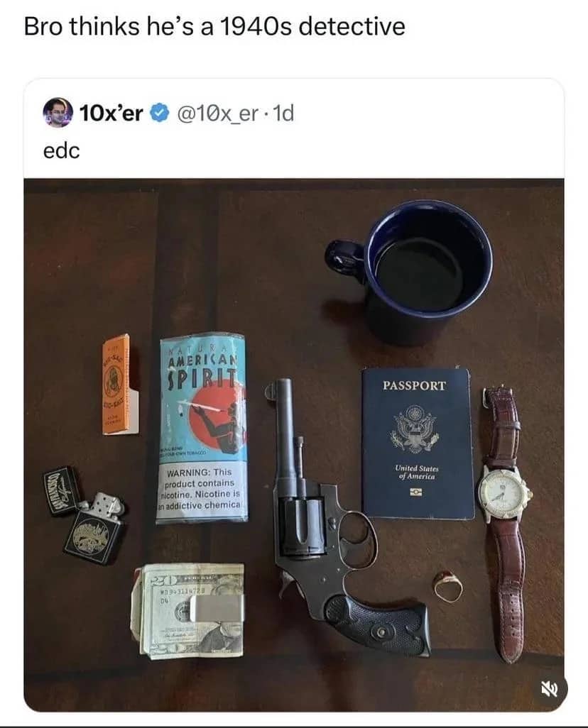Image resolution: width=588 pixels, height=728 pixels.
Task: Open the 10x'er display name
Action: click(x=111, y=114)
